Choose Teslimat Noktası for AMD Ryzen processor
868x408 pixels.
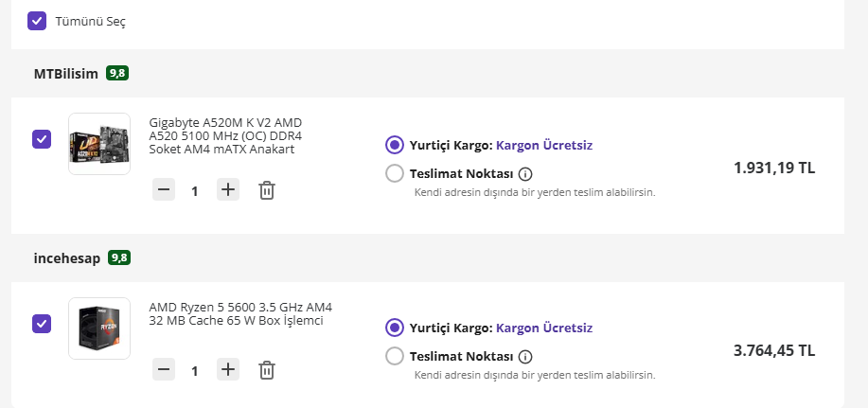click(x=395, y=357)
